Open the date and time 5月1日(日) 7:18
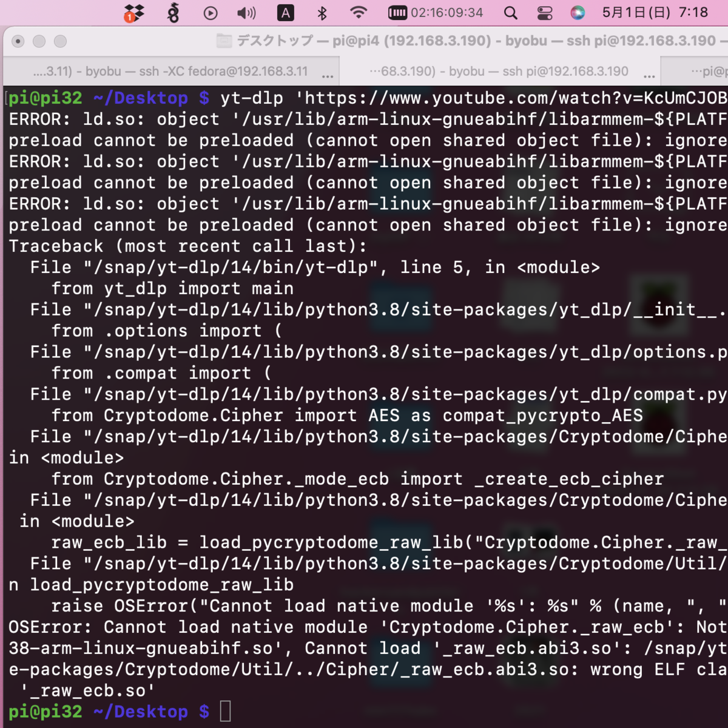 (655, 12)
